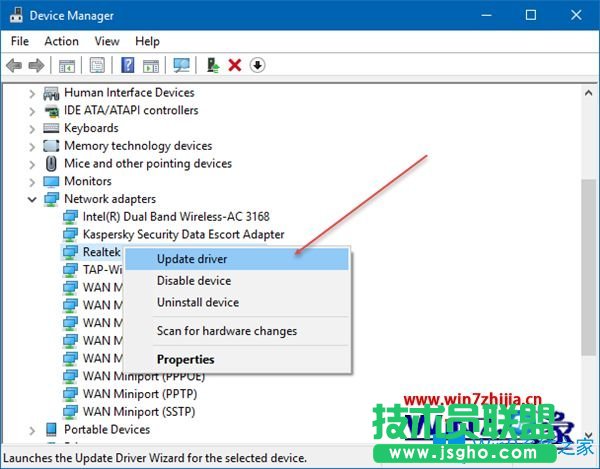Click the Human Interface Devices category icon

(51, 93)
